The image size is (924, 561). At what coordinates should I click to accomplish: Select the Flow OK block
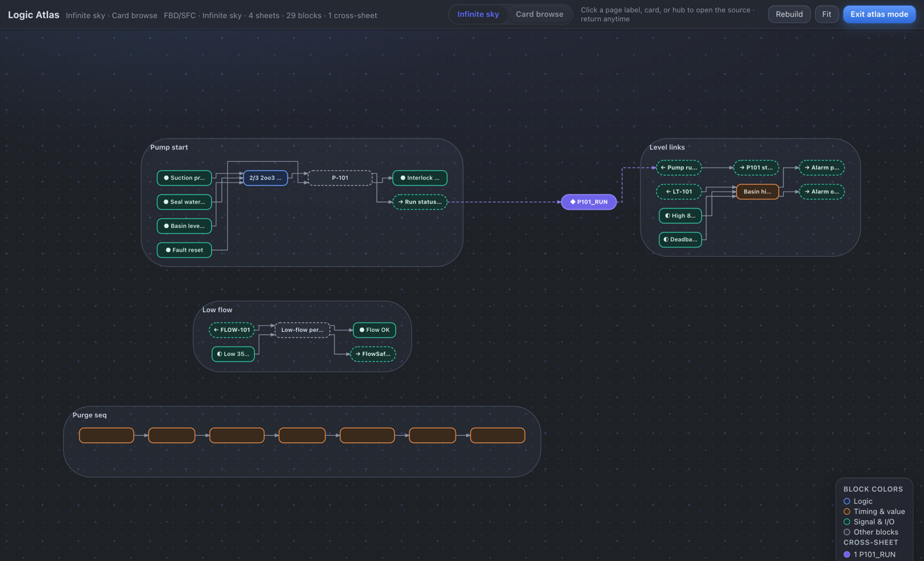click(374, 330)
